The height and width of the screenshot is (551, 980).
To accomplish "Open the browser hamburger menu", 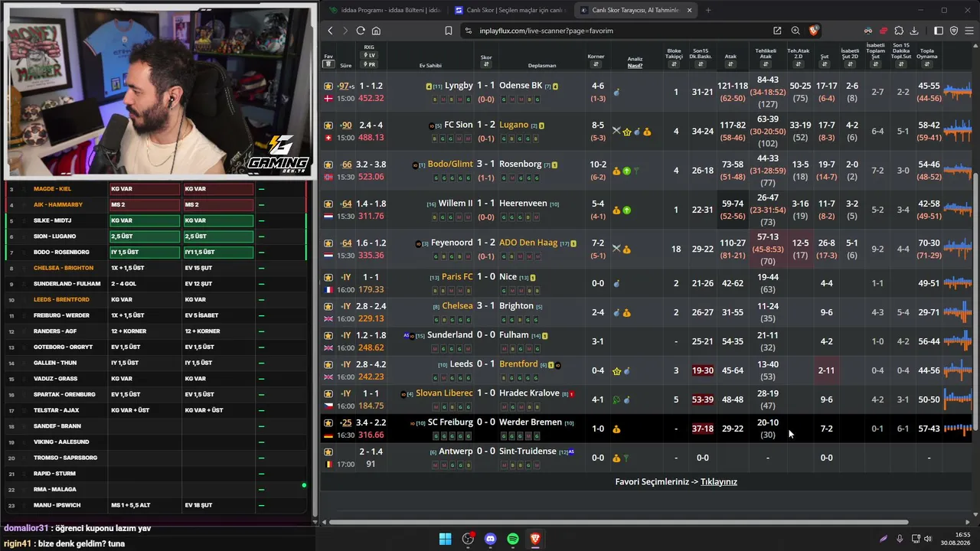I will pos(969,31).
